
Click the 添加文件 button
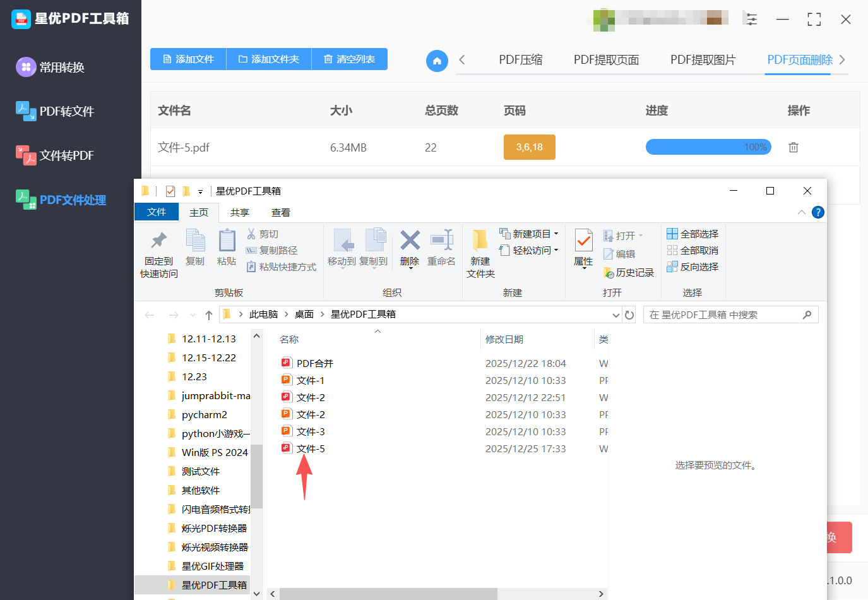coord(188,59)
